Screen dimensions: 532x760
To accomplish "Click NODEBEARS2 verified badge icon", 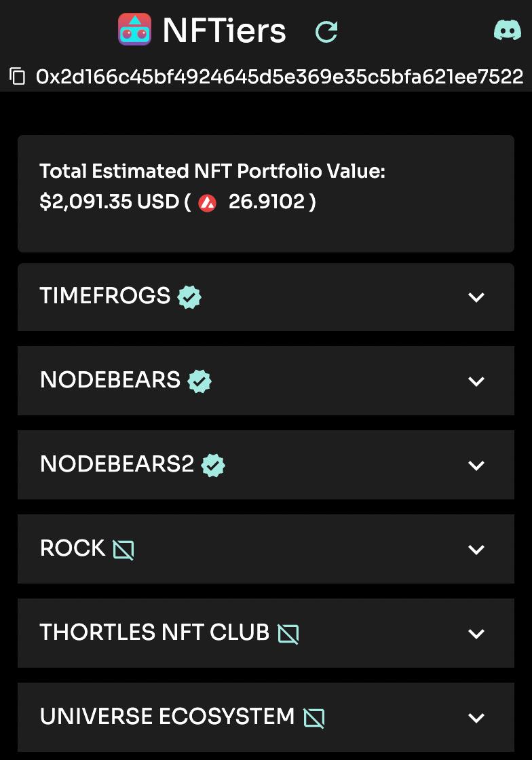I will (x=213, y=465).
